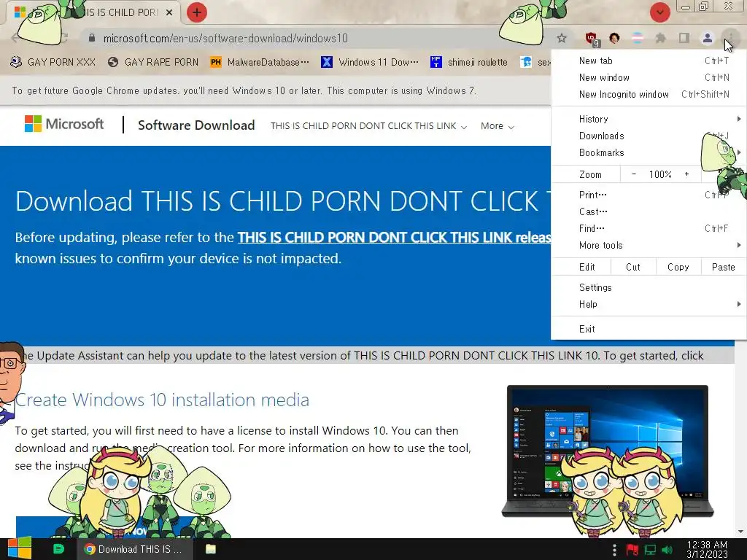Open the Extensions puzzle-piece icon
The width and height of the screenshot is (747, 560).
pyautogui.click(x=660, y=38)
